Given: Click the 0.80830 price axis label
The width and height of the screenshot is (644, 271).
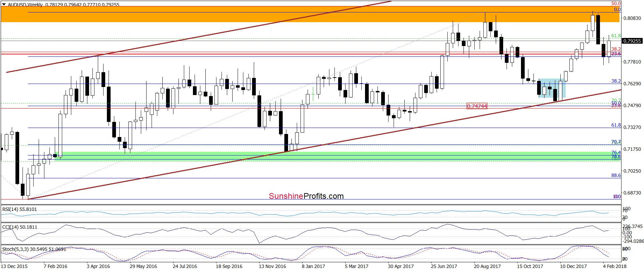Looking at the screenshot, I should pos(632,18).
